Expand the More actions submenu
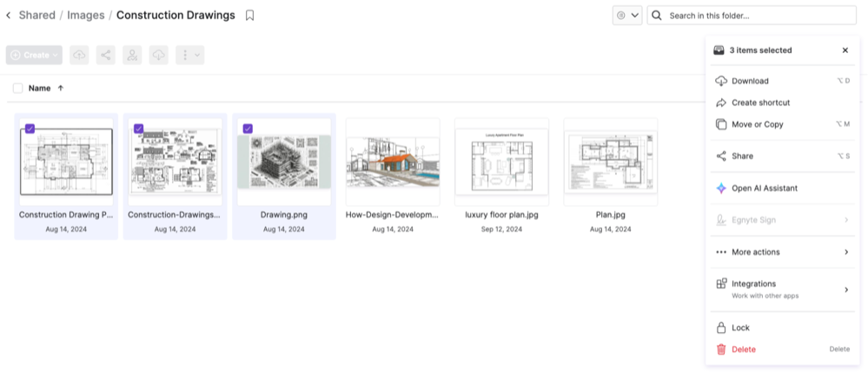Image resolution: width=868 pixels, height=374 pixels. click(x=846, y=252)
